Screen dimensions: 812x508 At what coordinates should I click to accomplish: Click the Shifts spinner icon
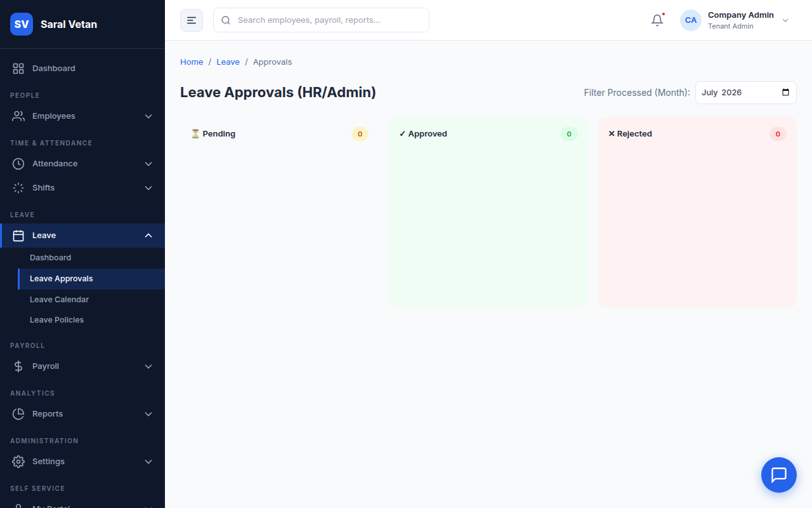(18, 188)
